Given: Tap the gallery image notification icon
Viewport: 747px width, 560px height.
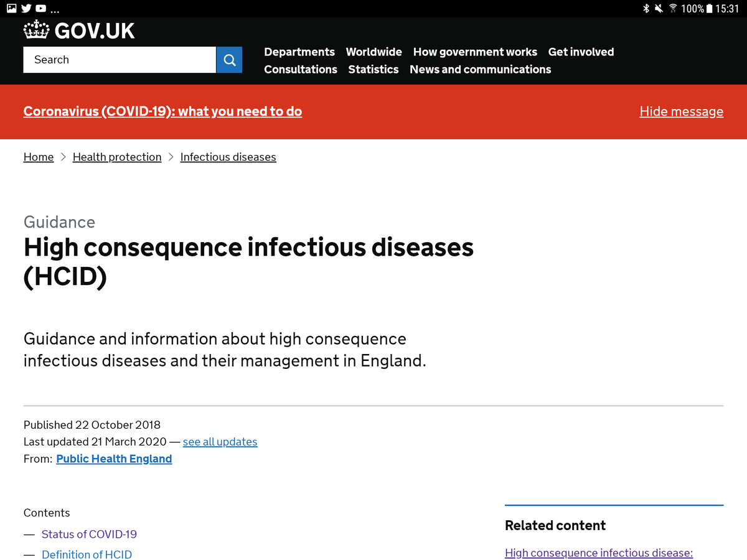Looking at the screenshot, I should [x=12, y=8].
